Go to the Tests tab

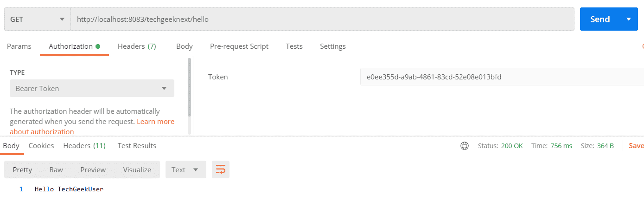pos(294,46)
